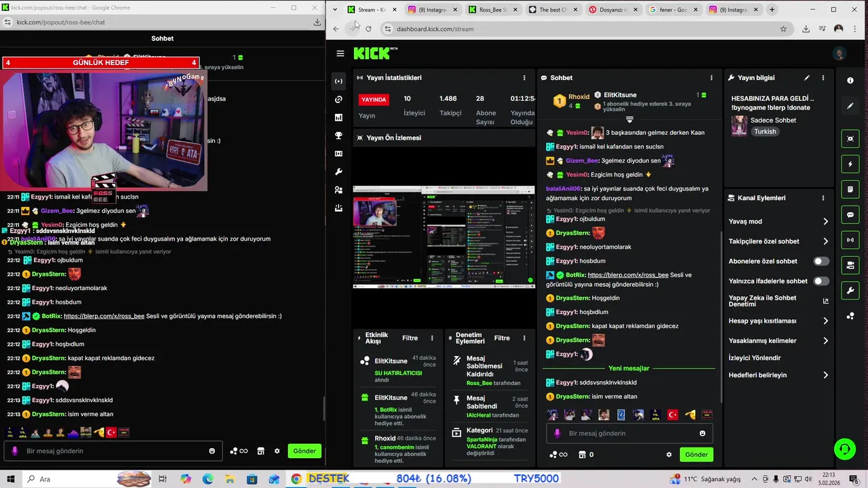Click Gönder button in popout chat window

pyautogui.click(x=304, y=451)
